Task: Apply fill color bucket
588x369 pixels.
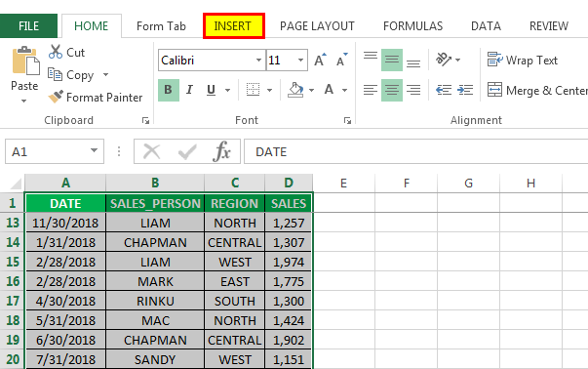Action: pos(295,90)
